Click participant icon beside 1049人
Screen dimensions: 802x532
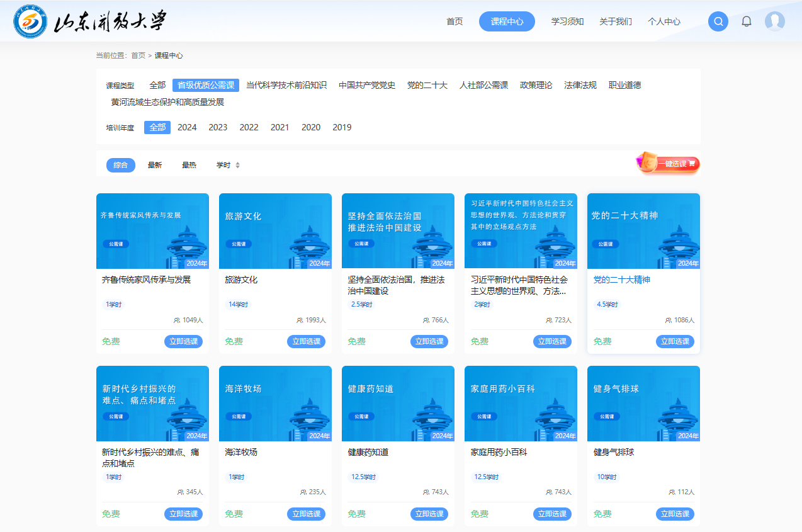pos(177,320)
